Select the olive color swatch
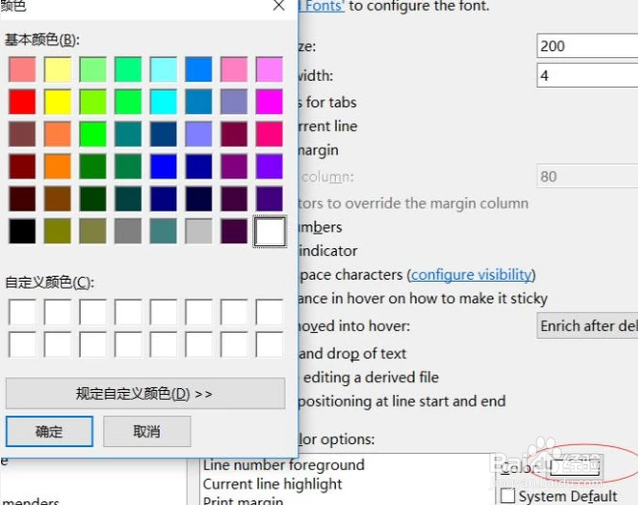The height and width of the screenshot is (505, 638). tap(57, 231)
